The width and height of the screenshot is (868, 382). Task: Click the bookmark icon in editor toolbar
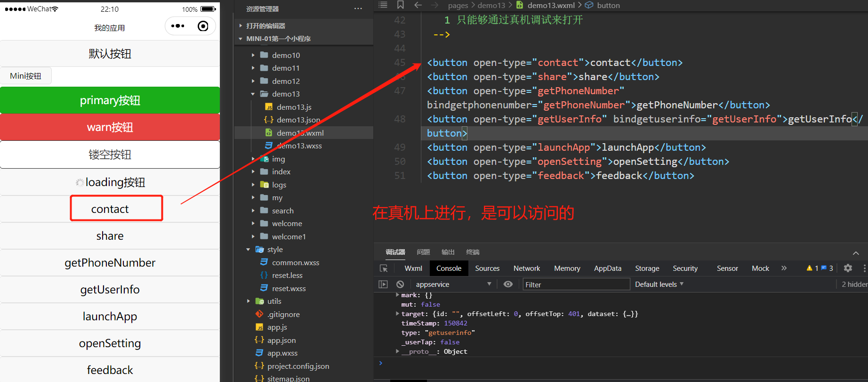tap(401, 5)
